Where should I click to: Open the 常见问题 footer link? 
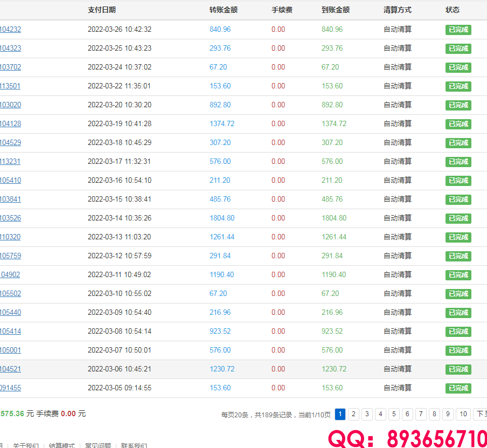pyautogui.click(x=98, y=445)
